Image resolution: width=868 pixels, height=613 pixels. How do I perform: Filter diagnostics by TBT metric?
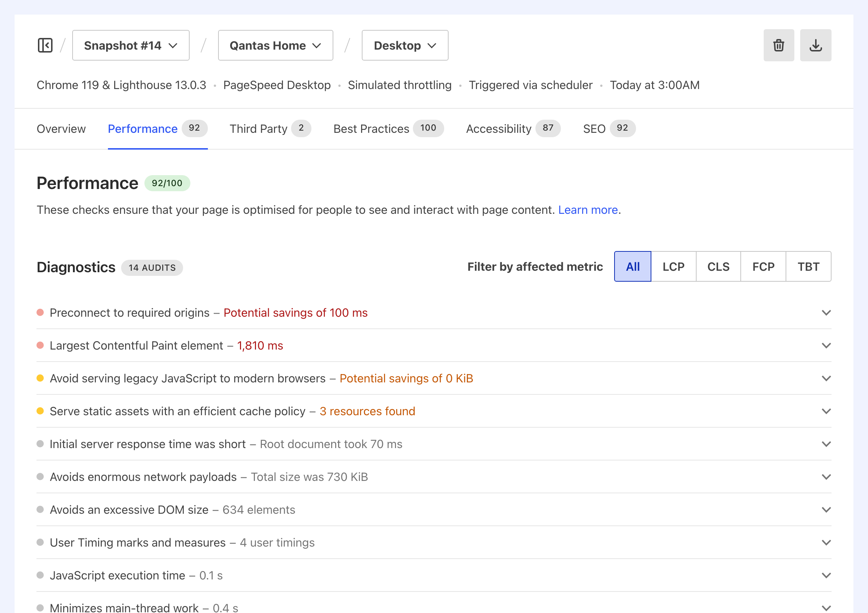(809, 266)
